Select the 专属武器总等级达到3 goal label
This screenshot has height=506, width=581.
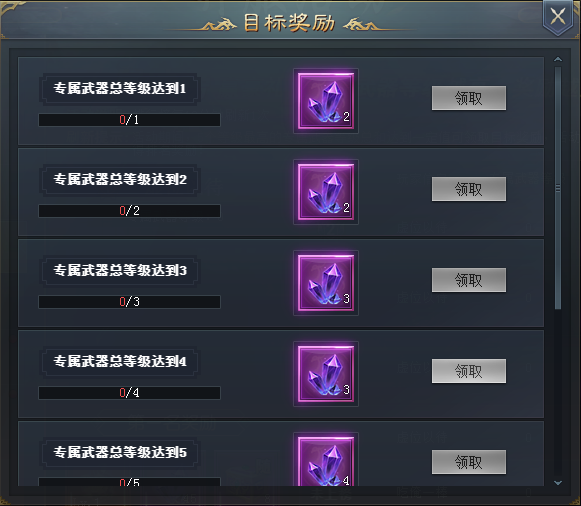coord(120,270)
